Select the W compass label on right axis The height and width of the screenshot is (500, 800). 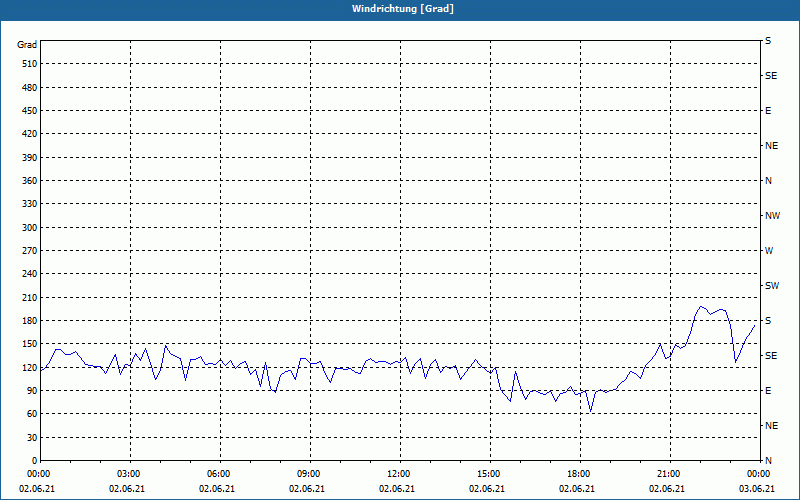(x=769, y=251)
